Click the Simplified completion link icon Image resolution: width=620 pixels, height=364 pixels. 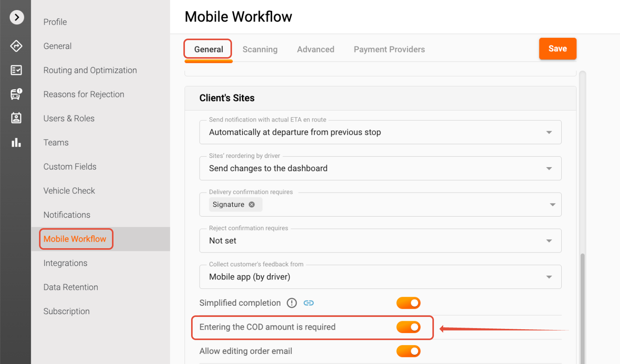click(x=308, y=303)
